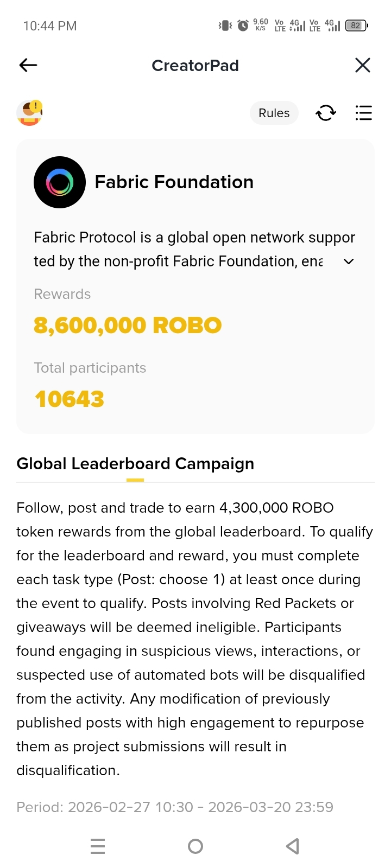The image size is (391, 868).
Task: Tap the alarm clock status icon
Action: pos(243,25)
